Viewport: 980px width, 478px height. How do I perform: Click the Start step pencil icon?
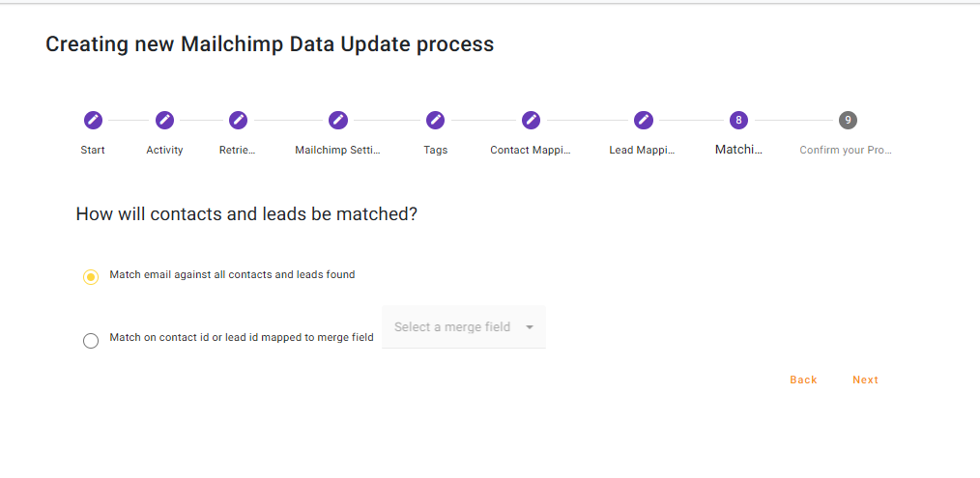tap(93, 120)
